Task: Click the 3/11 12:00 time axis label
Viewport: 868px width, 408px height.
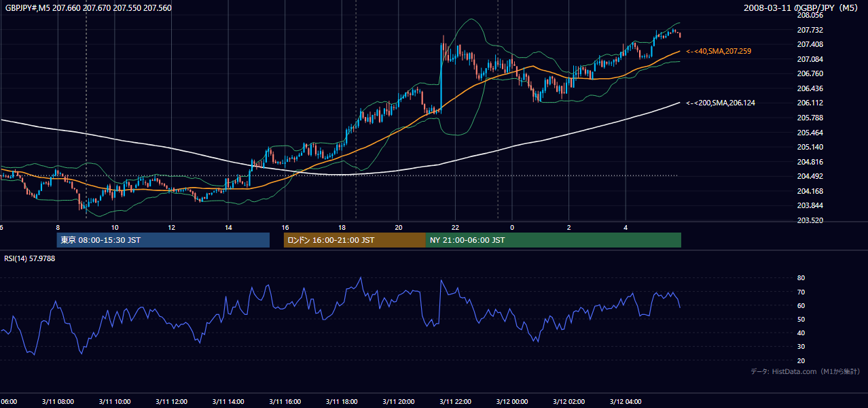Action: click(171, 402)
